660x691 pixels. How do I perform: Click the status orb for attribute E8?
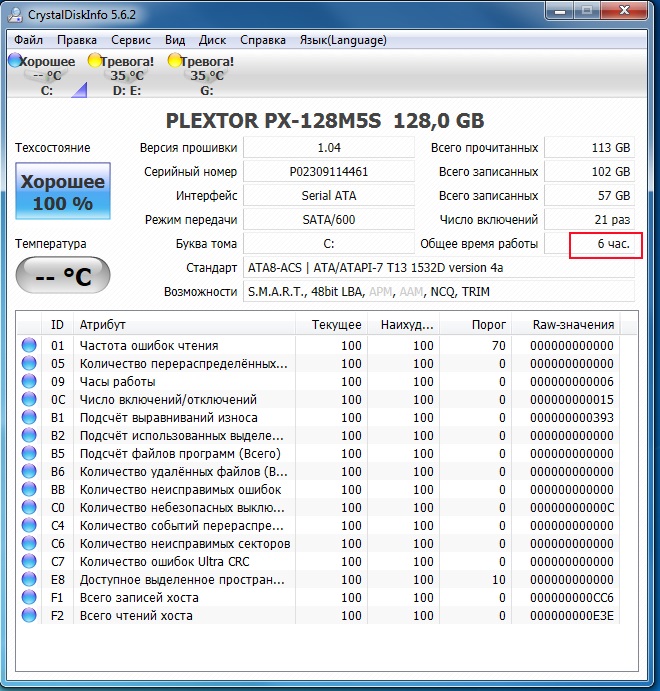click(x=30, y=580)
